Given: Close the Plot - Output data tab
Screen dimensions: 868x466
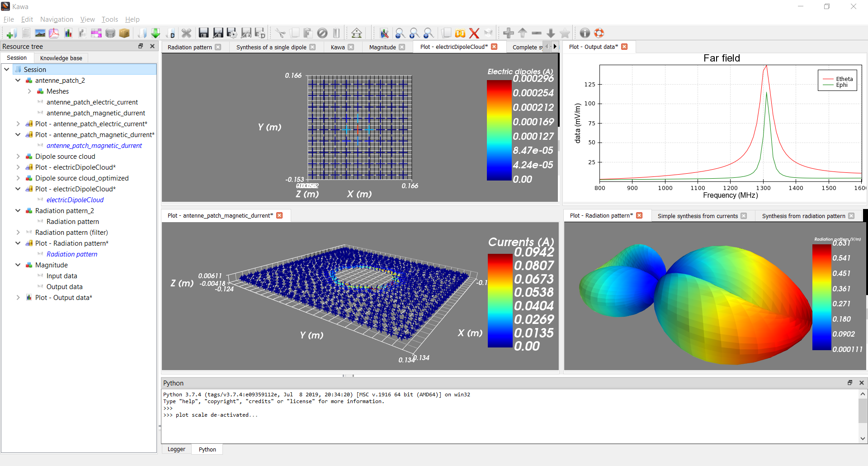Looking at the screenshot, I should click(624, 47).
